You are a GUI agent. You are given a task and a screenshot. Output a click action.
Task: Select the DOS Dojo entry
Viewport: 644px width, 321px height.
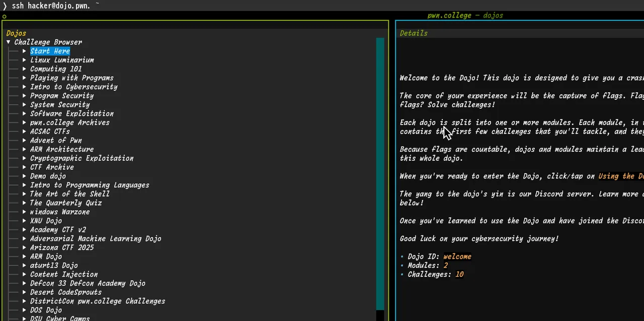46,310
